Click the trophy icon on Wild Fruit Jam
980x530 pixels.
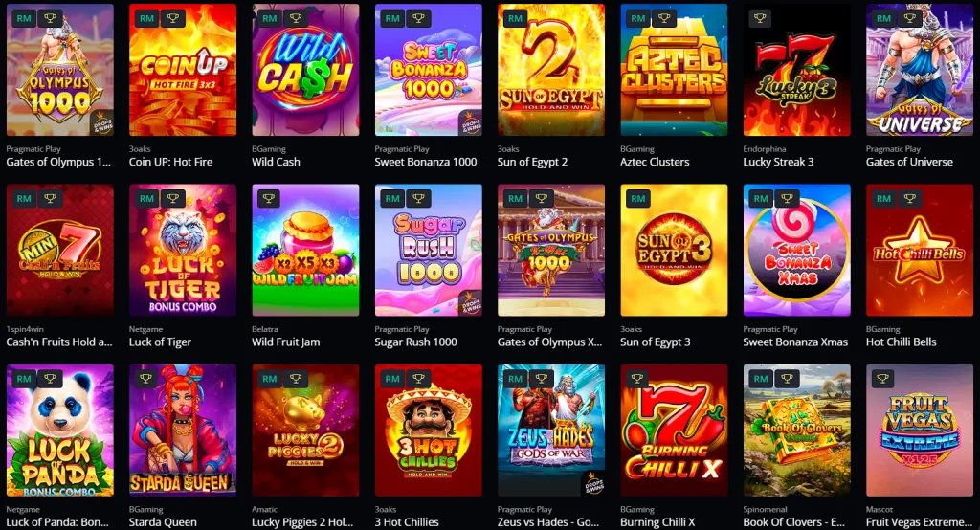[269, 199]
